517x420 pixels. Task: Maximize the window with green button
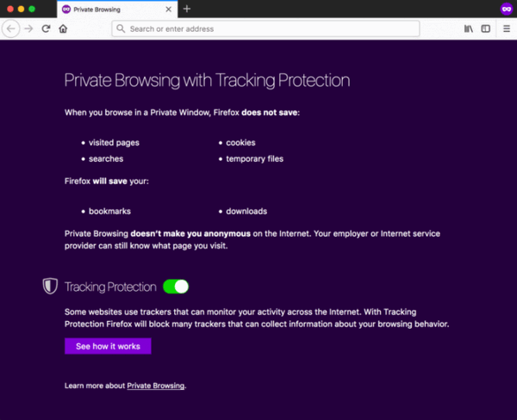click(32, 9)
